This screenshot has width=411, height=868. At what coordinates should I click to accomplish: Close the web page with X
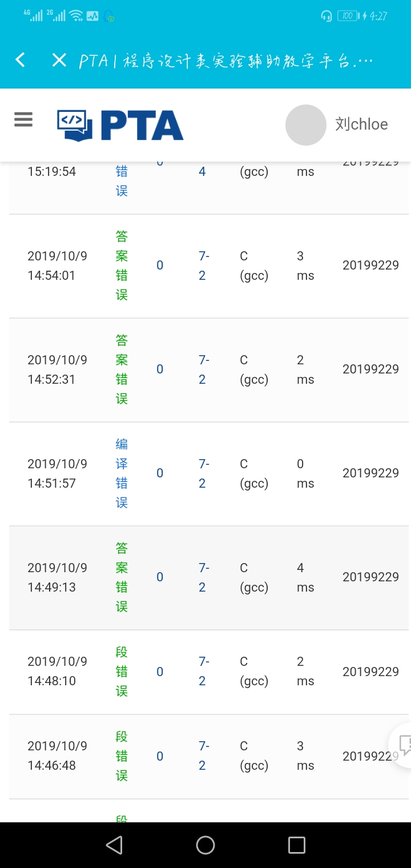click(x=59, y=60)
